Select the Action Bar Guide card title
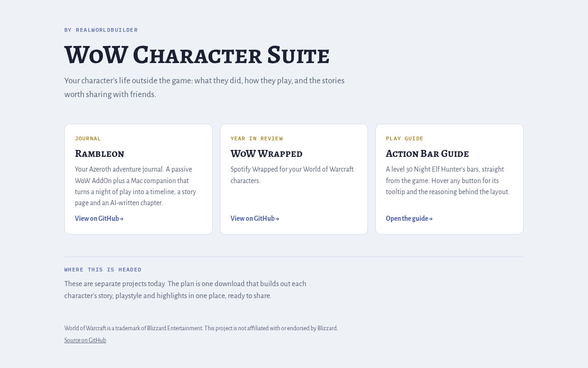The height and width of the screenshot is (368, 588). 427,153
